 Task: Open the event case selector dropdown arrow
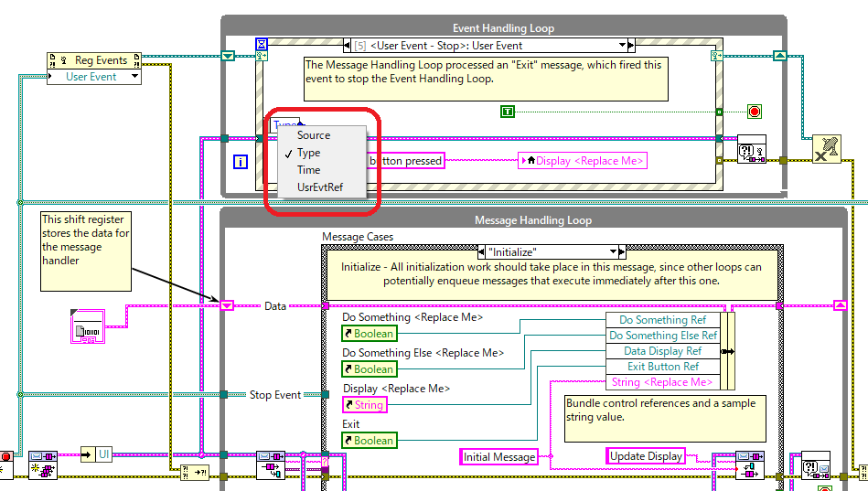tap(622, 46)
